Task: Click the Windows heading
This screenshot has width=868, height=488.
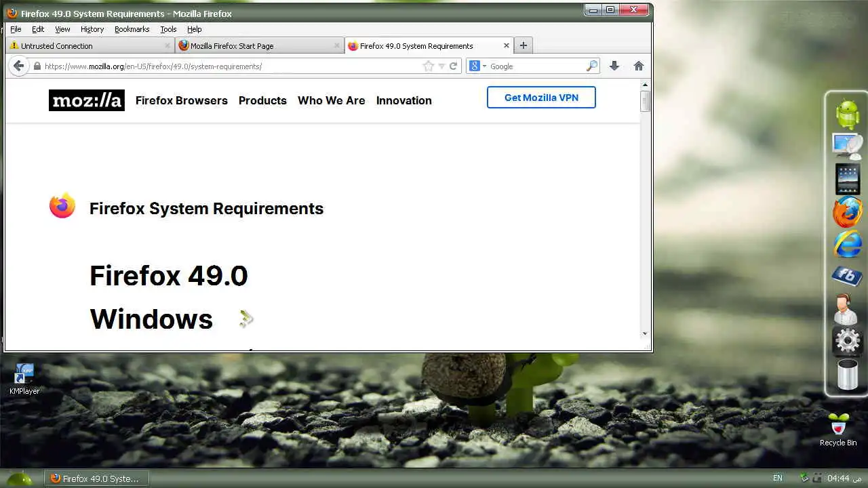Action: tap(151, 319)
